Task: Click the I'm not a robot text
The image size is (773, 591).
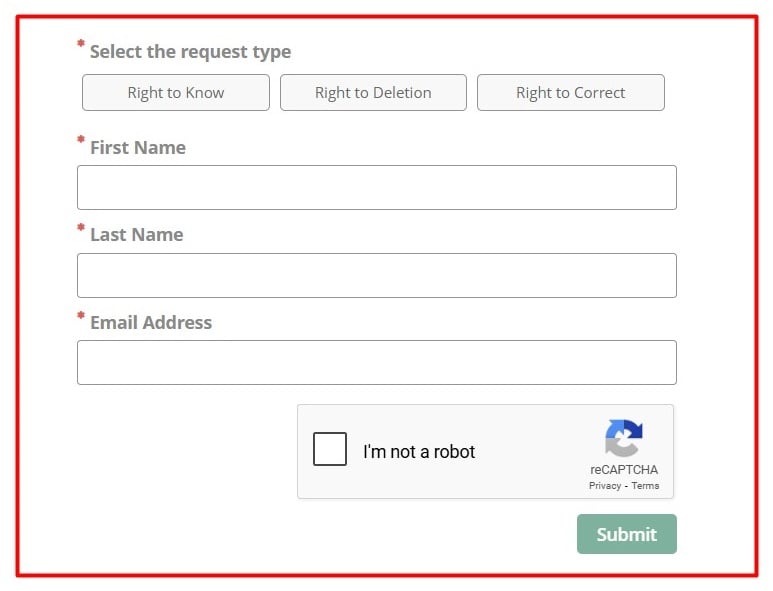Action: pyautogui.click(x=419, y=452)
